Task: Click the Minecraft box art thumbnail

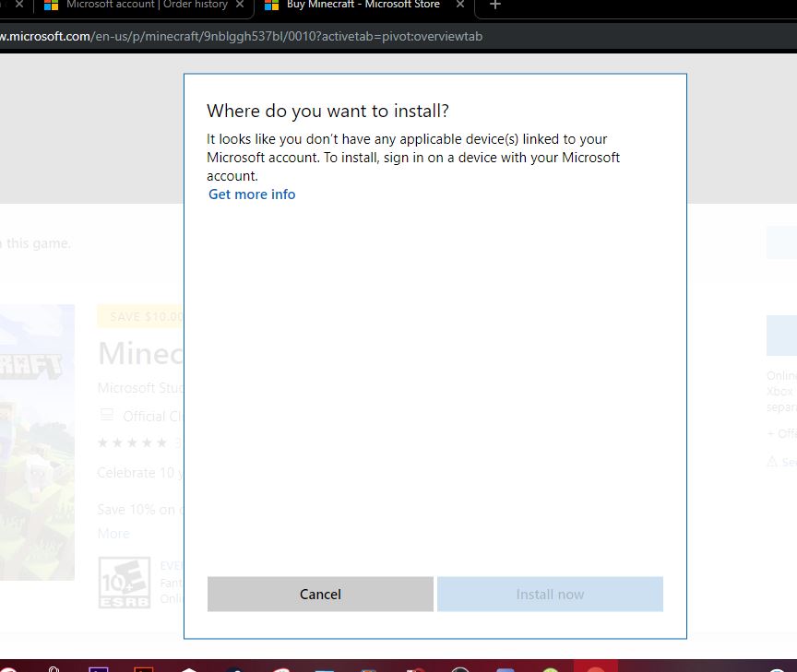Action: [37, 442]
